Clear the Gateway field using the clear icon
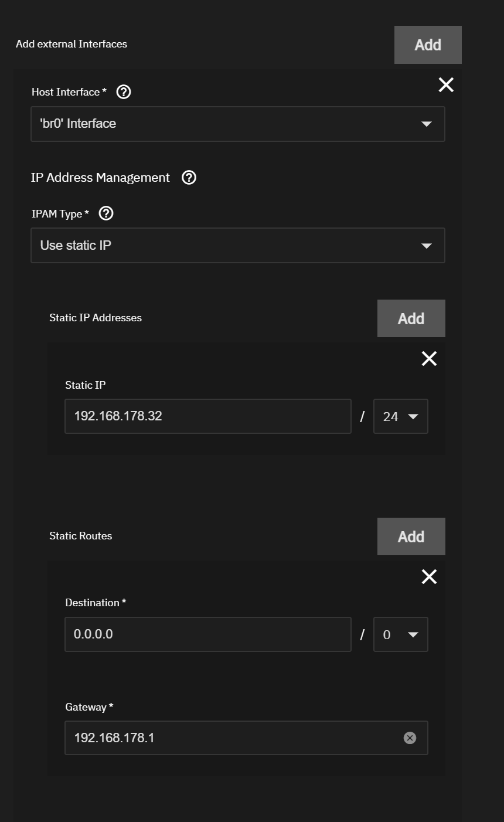This screenshot has height=822, width=504. pyautogui.click(x=410, y=738)
